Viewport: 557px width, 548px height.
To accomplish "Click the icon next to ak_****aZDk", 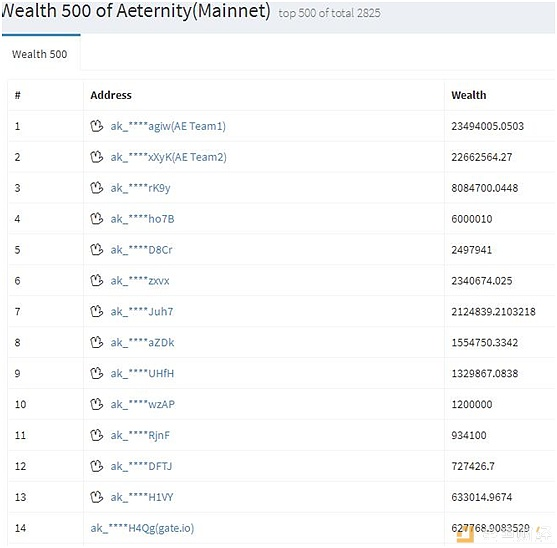I will (96, 342).
